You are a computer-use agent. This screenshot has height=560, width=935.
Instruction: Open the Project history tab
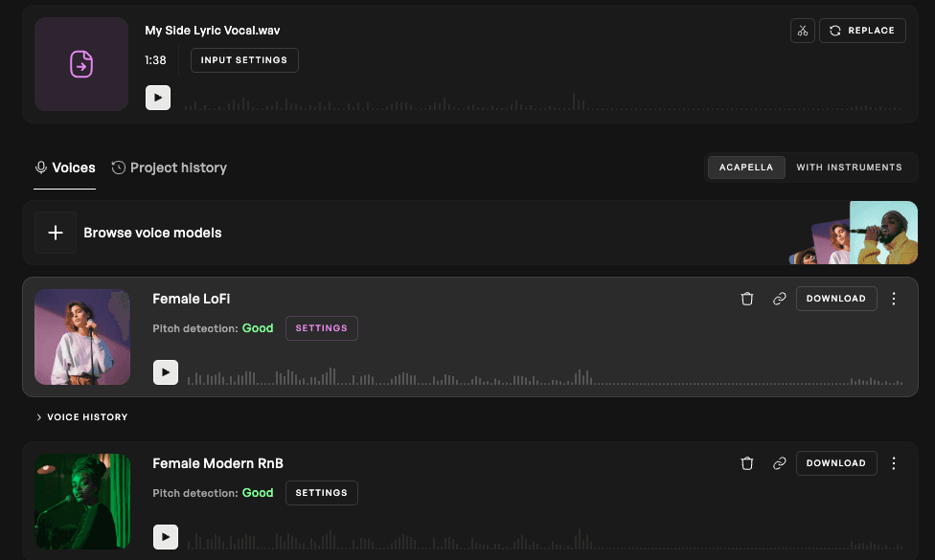point(170,168)
